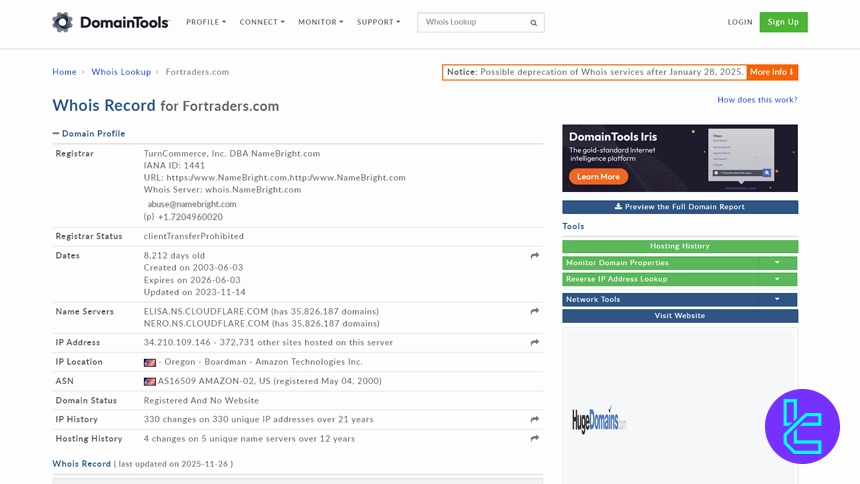860x484 pixels.
Task: Open the CONNECT menu
Action: click(x=262, y=22)
